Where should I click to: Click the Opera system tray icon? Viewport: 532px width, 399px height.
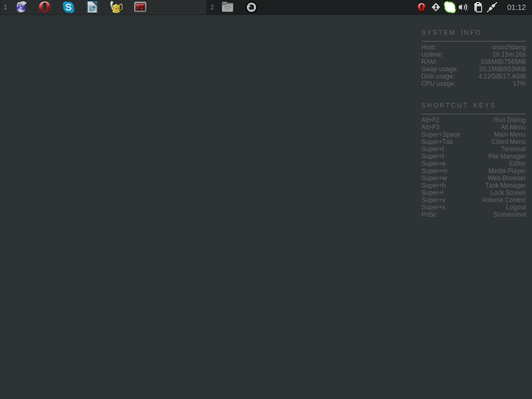pyautogui.click(x=421, y=7)
